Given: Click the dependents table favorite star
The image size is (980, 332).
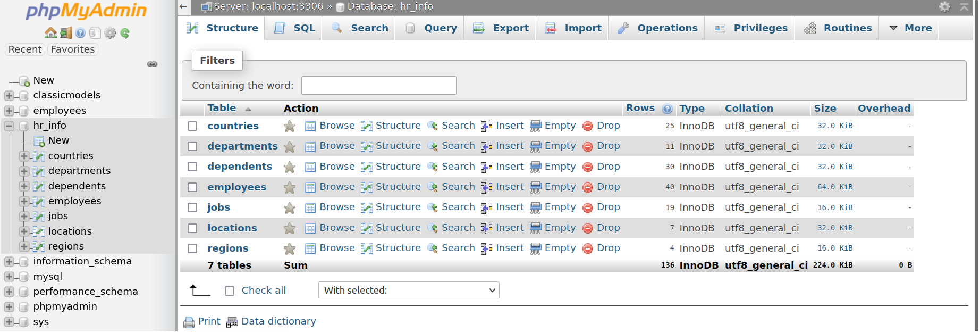Looking at the screenshot, I should point(290,167).
